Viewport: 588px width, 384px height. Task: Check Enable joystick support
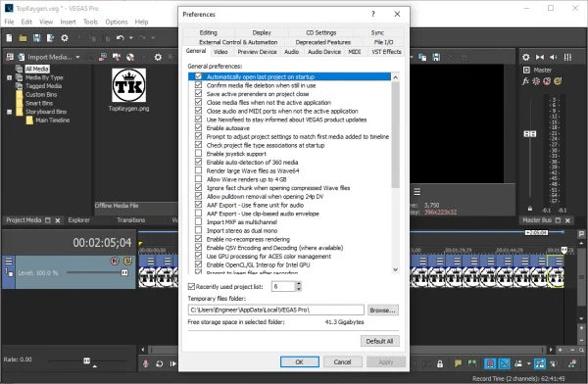[x=198, y=154]
